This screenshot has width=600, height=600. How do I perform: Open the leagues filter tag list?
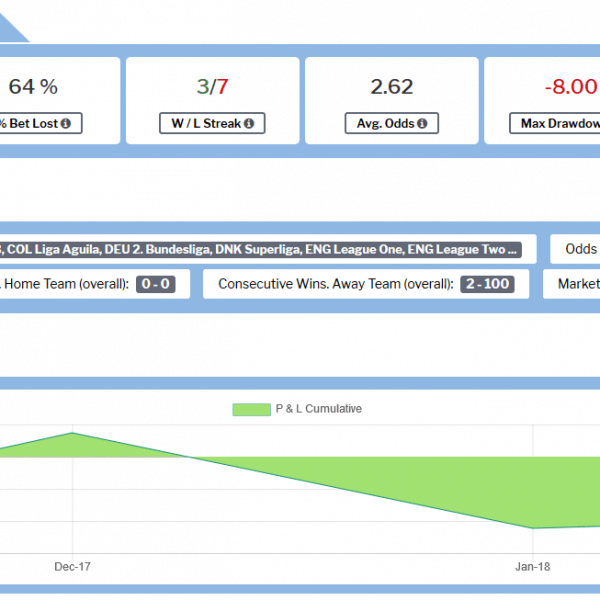tap(261, 249)
